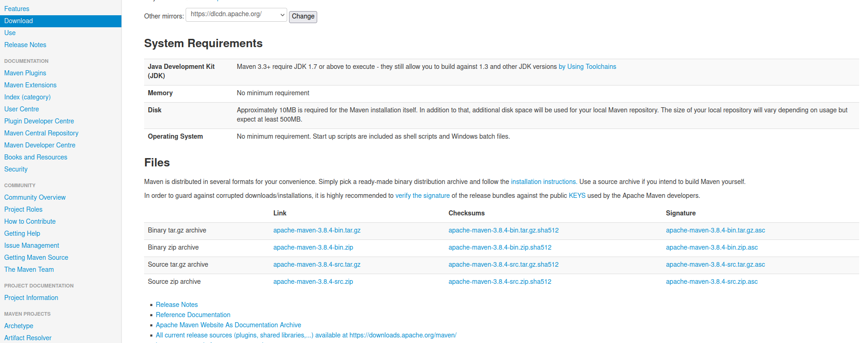Download apache-maven-3.8.4-bin.tar.gz

(x=317, y=230)
